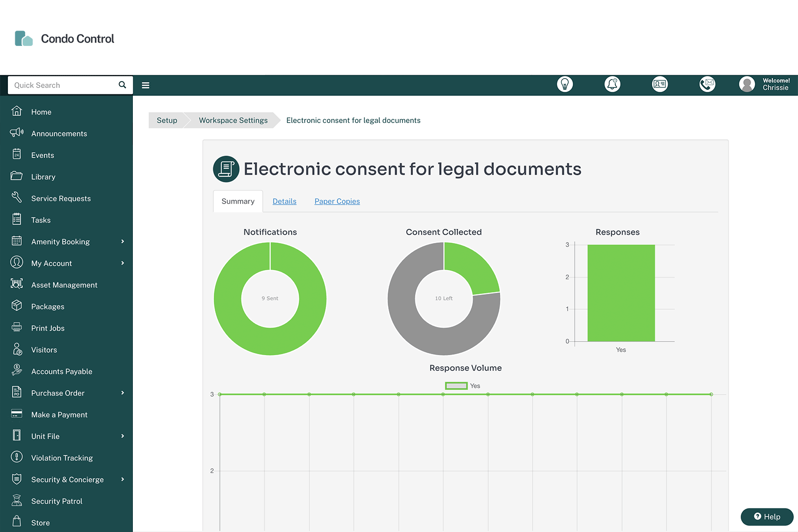Expand the My Account submenu arrow
The image size is (798, 532).
(x=122, y=263)
